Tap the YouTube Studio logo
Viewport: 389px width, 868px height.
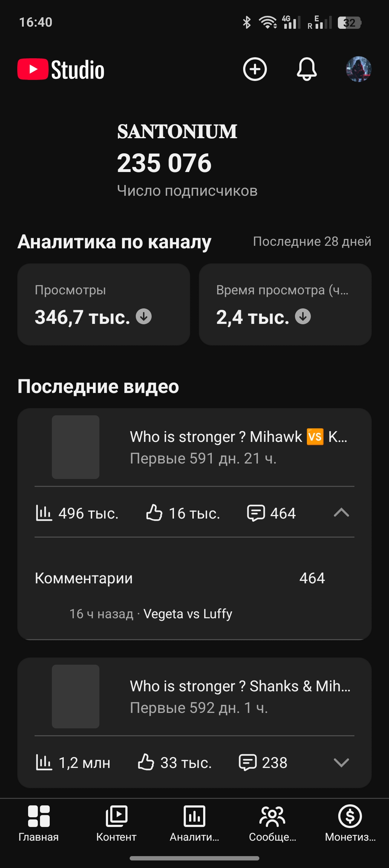(x=61, y=69)
